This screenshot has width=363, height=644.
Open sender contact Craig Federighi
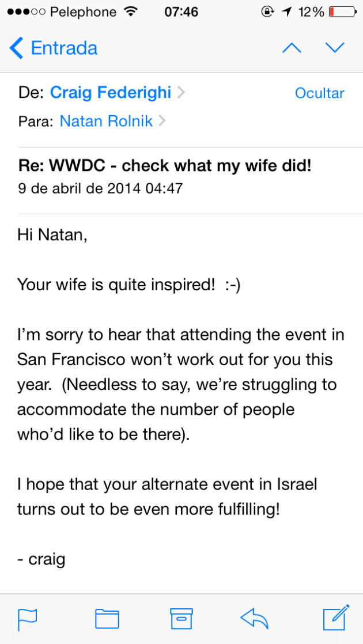(111, 93)
